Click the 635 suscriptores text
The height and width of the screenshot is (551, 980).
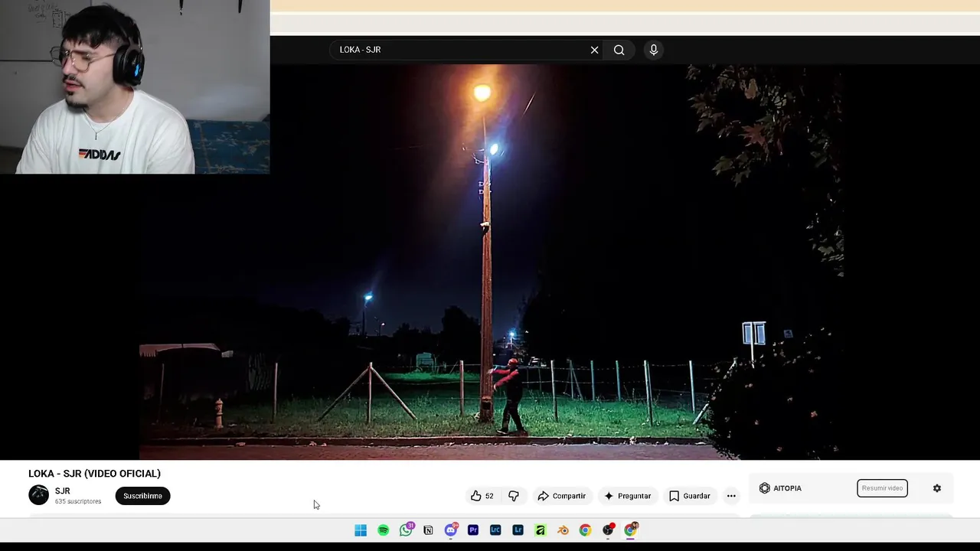pyautogui.click(x=78, y=502)
